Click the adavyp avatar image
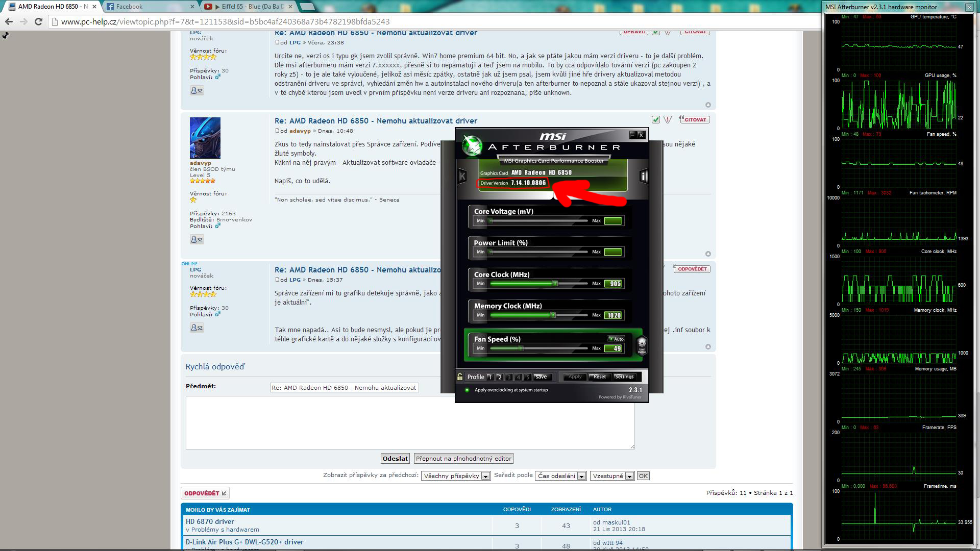Screen dimensions: 980x551 [x=205, y=138]
